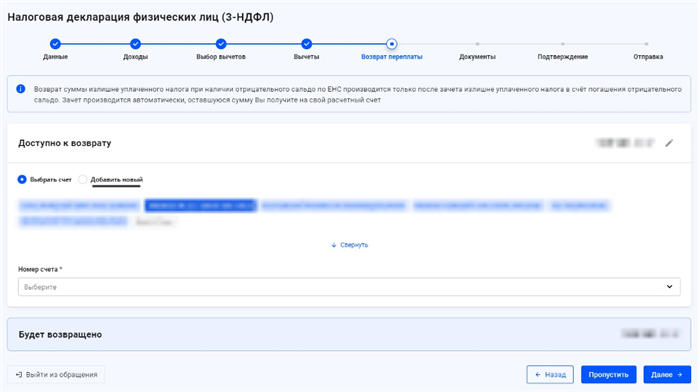Open the 'Документы' step

(x=477, y=57)
